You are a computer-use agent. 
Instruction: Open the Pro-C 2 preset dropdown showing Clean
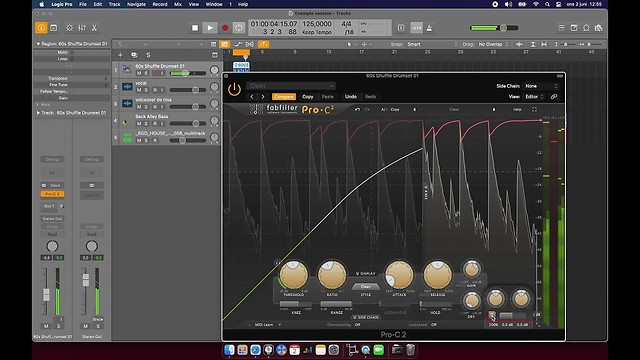(291, 86)
